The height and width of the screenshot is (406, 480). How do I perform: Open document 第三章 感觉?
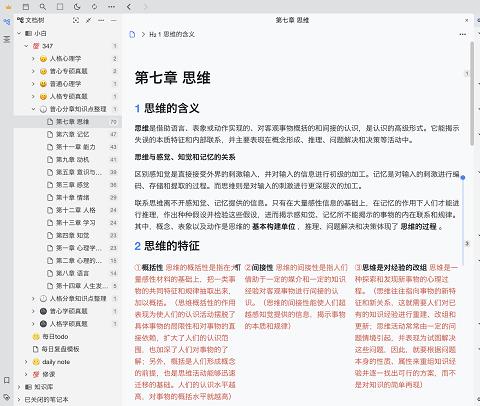72,185
